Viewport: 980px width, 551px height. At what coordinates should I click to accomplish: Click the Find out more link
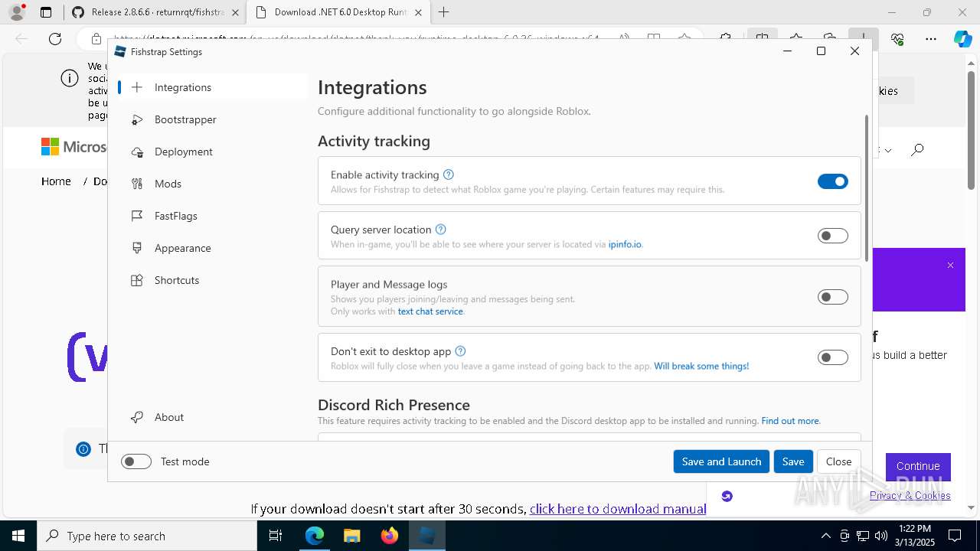pos(790,421)
